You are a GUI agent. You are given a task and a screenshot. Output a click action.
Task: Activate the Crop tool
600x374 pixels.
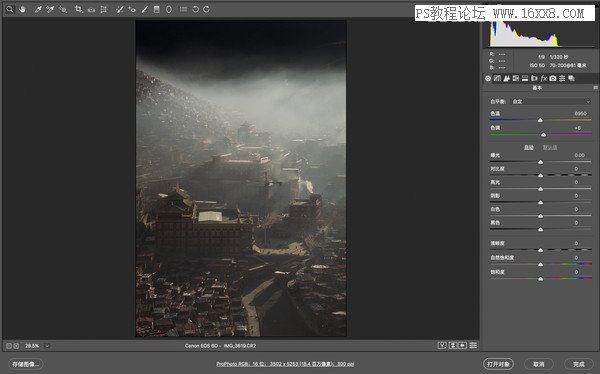(x=78, y=9)
